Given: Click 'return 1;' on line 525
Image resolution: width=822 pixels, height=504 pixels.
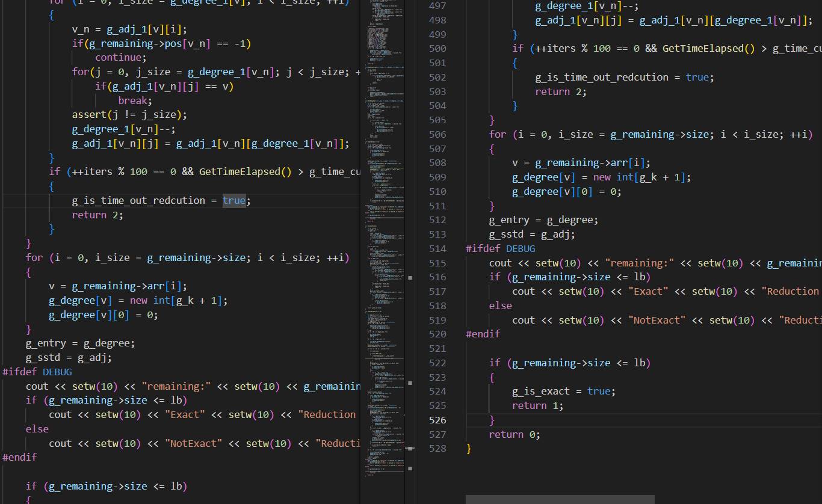Looking at the screenshot, I should click(x=537, y=405).
